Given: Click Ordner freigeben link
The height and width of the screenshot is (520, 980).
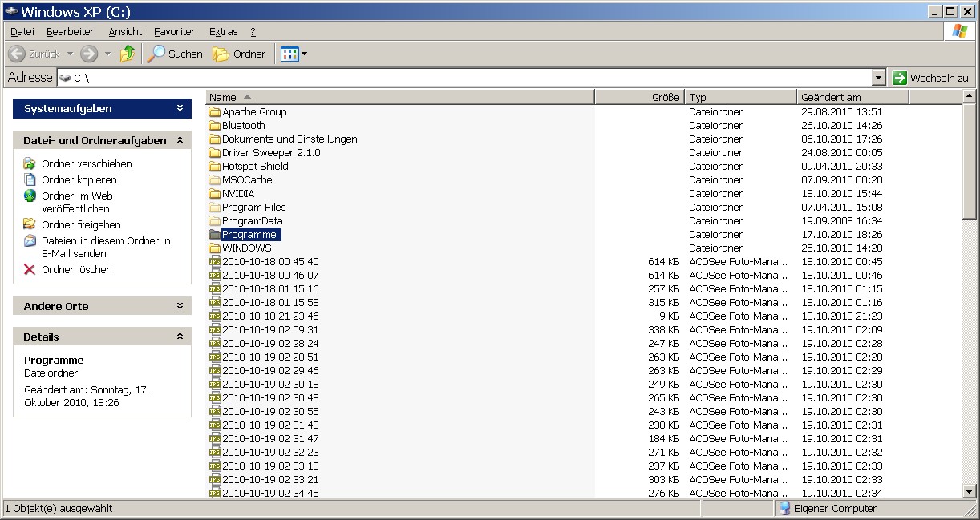Looking at the screenshot, I should pyautogui.click(x=81, y=224).
